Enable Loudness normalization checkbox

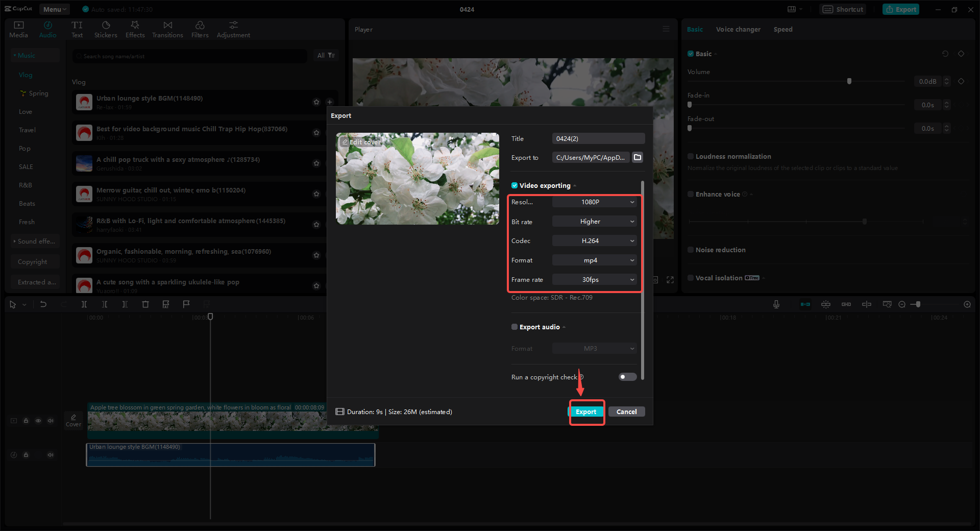[691, 156]
